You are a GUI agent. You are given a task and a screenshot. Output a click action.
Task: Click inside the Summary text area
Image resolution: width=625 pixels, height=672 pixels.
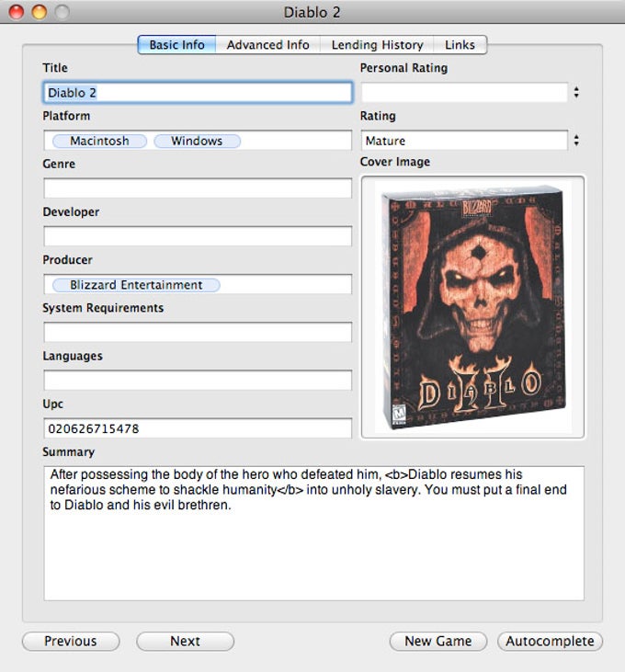(x=314, y=533)
